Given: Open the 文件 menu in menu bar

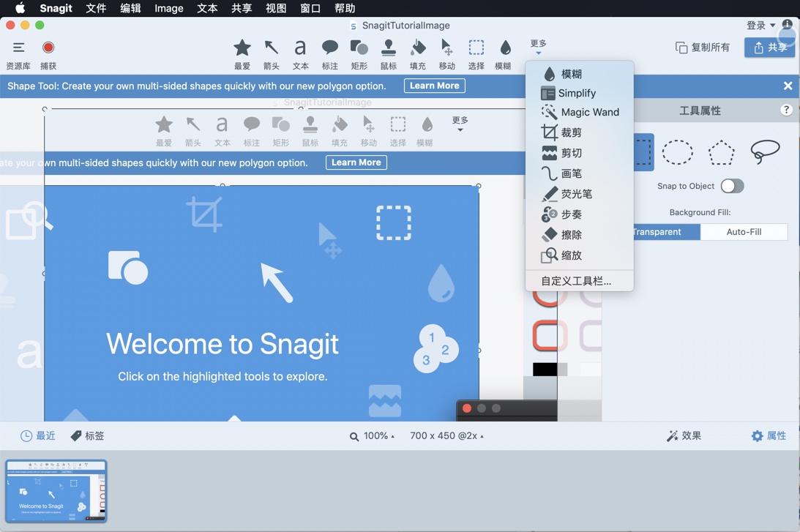Looking at the screenshot, I should tap(96, 8).
